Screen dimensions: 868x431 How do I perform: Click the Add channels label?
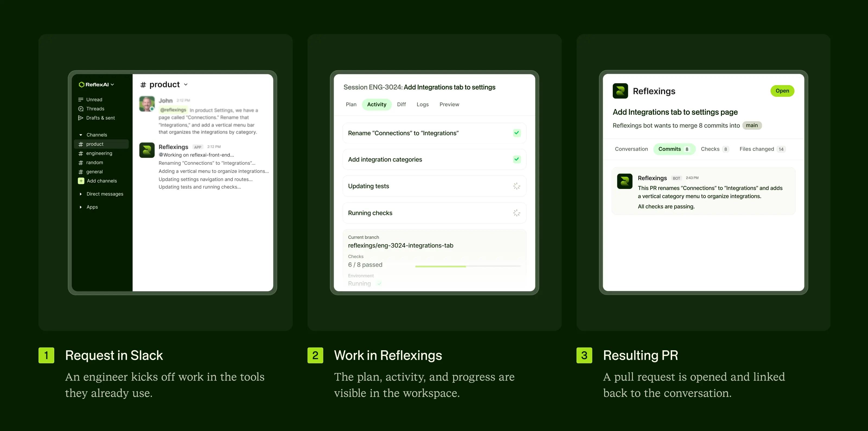click(102, 181)
